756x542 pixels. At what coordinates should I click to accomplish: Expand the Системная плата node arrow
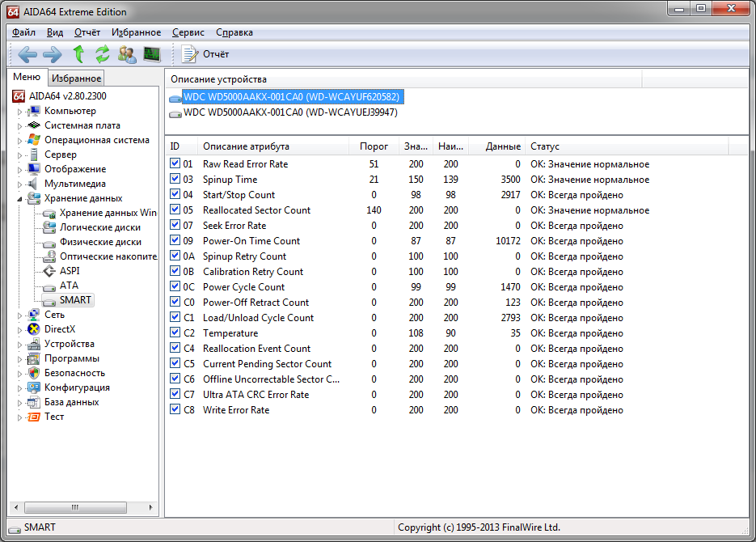pyautogui.click(x=19, y=126)
